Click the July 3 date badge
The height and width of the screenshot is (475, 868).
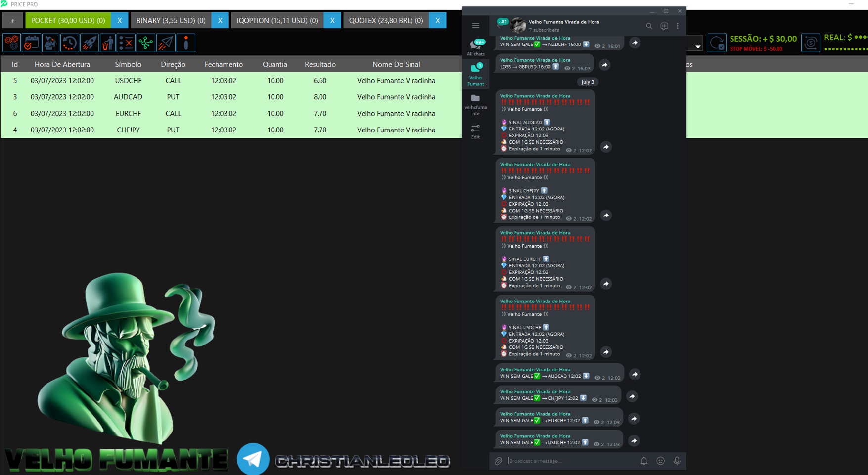pyautogui.click(x=588, y=82)
